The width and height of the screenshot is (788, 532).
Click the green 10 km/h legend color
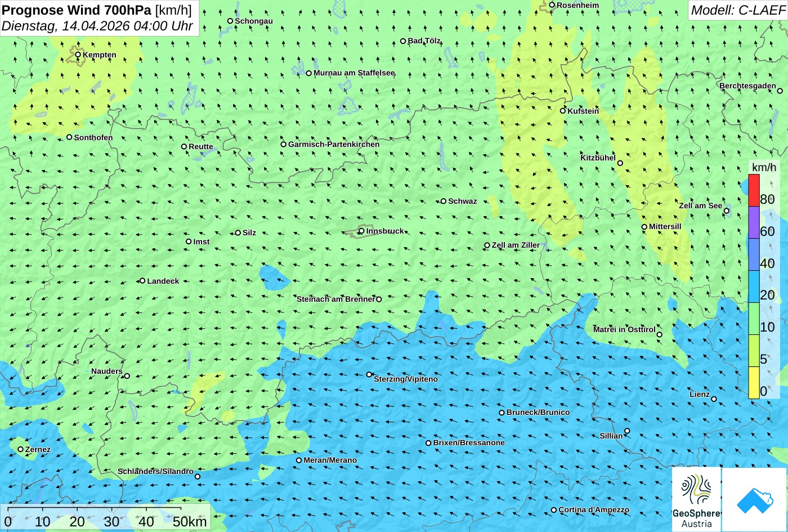754,319
